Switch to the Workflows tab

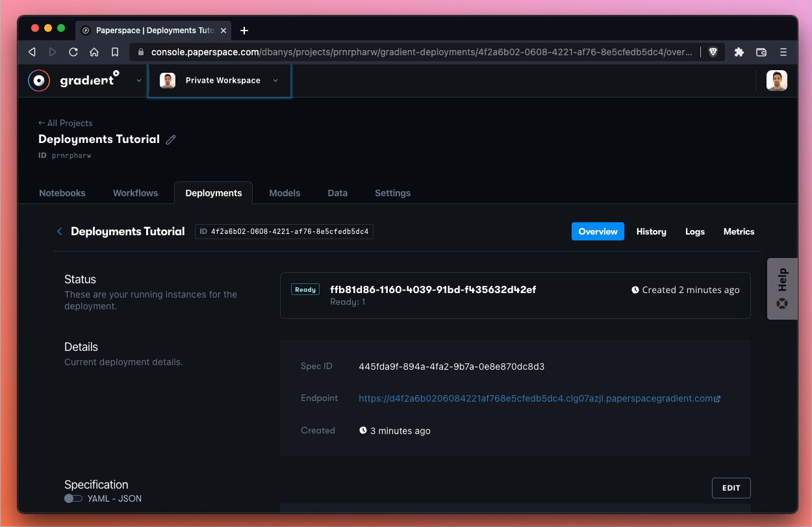coord(135,193)
